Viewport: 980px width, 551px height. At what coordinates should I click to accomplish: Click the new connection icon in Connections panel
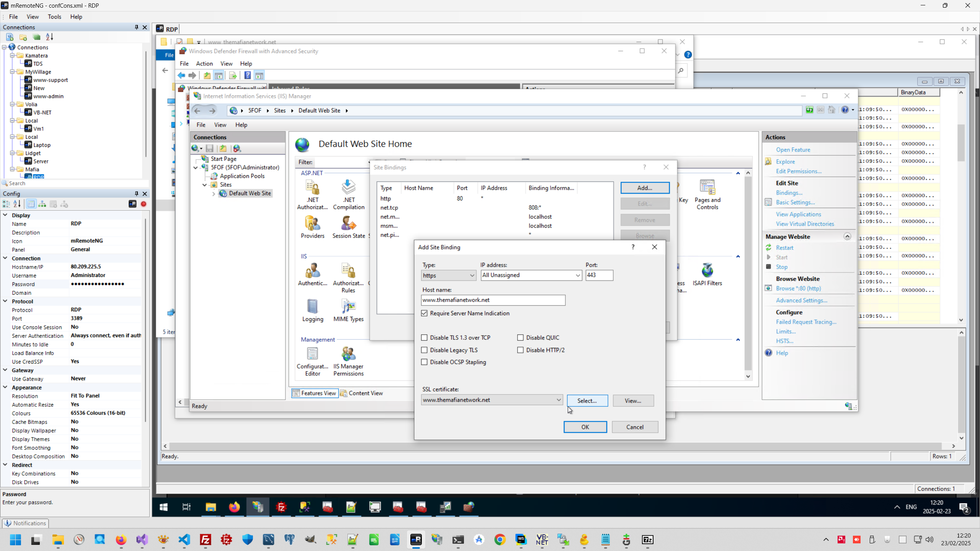[10, 37]
